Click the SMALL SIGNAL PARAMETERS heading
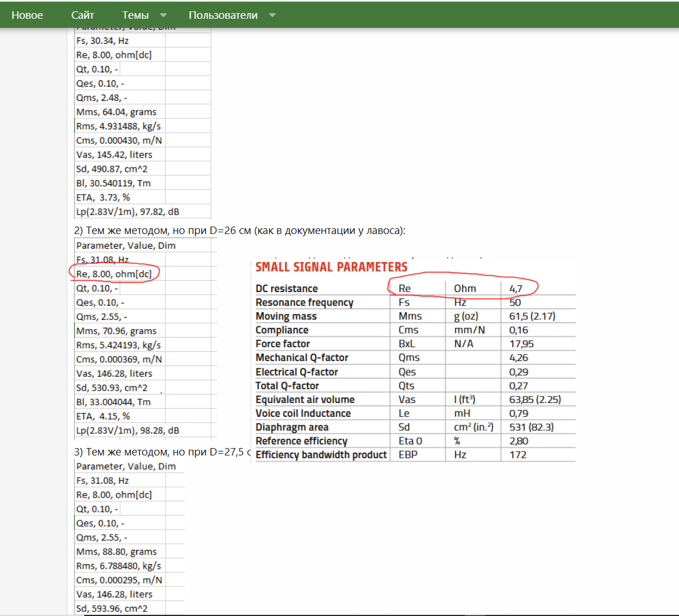 coord(332,266)
